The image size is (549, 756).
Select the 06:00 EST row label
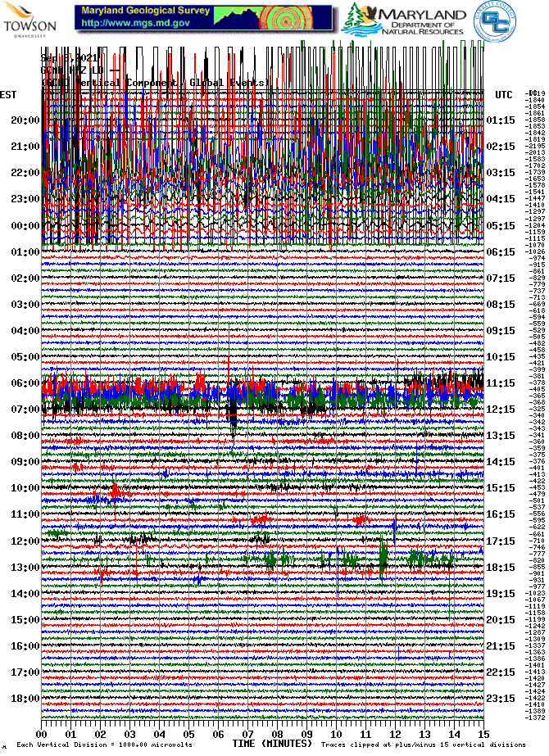[25, 383]
